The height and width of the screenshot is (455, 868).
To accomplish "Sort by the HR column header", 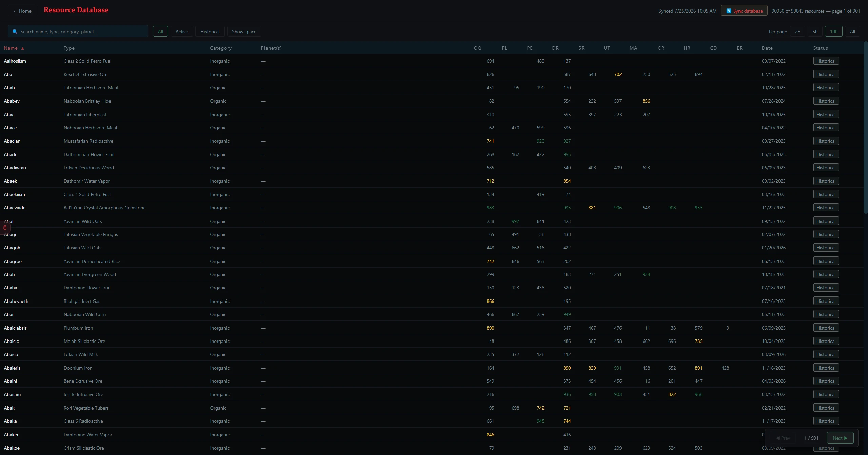I will pyautogui.click(x=687, y=48).
